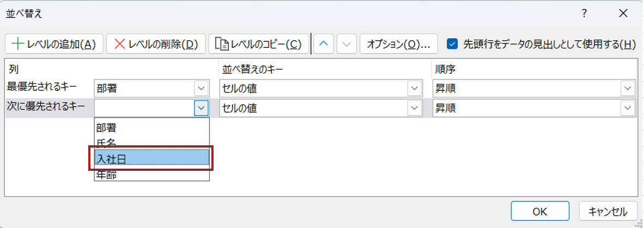This screenshot has width=644, height=228.
Task: Open the 部署 column dropdown for the first key
Action: pyautogui.click(x=201, y=89)
